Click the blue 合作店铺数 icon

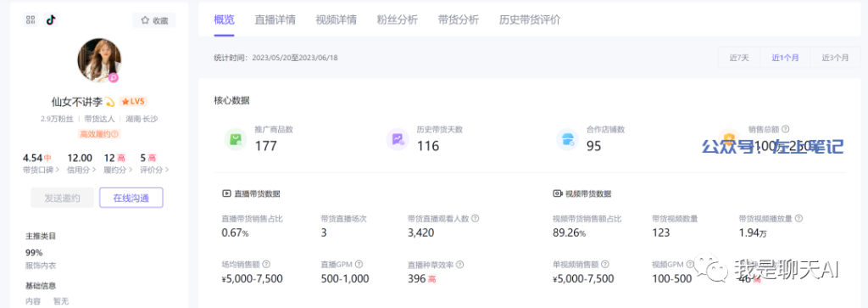tap(567, 139)
